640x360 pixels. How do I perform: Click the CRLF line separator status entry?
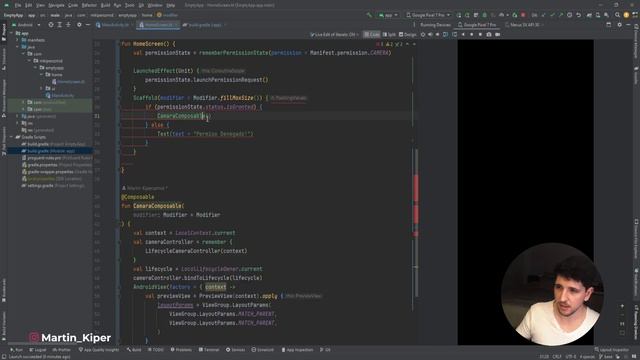click(x=557, y=357)
